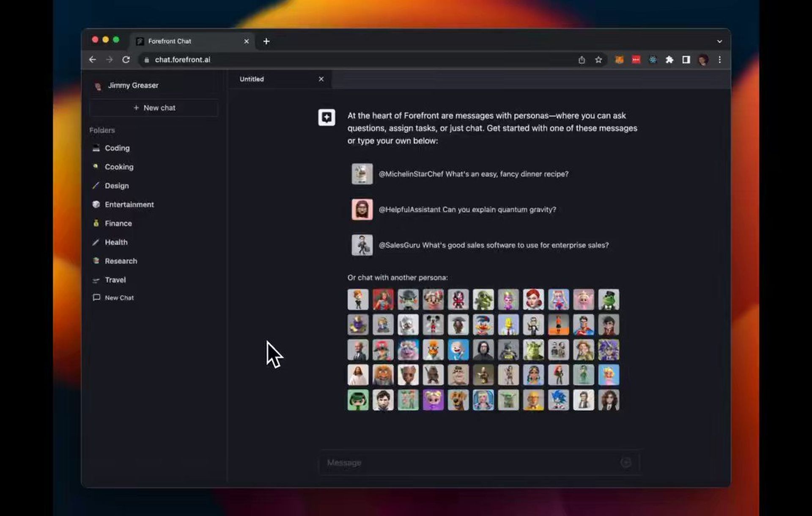Select the first persona in grid row one
Screen dimensions: 812x516
click(357, 298)
